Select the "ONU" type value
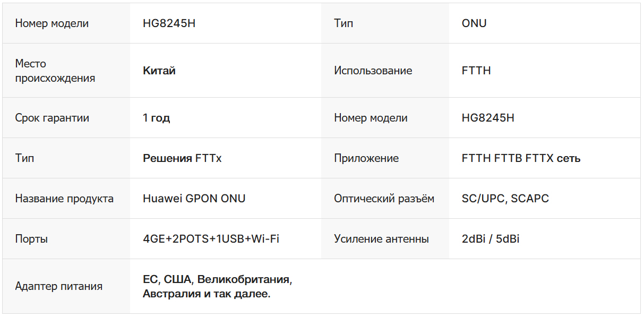Image resolution: width=644 pixels, height=317 pixels. click(474, 23)
